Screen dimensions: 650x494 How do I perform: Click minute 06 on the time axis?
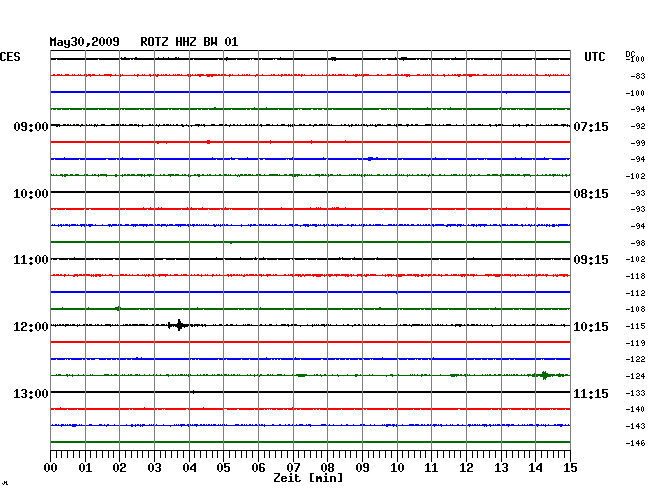(258, 468)
